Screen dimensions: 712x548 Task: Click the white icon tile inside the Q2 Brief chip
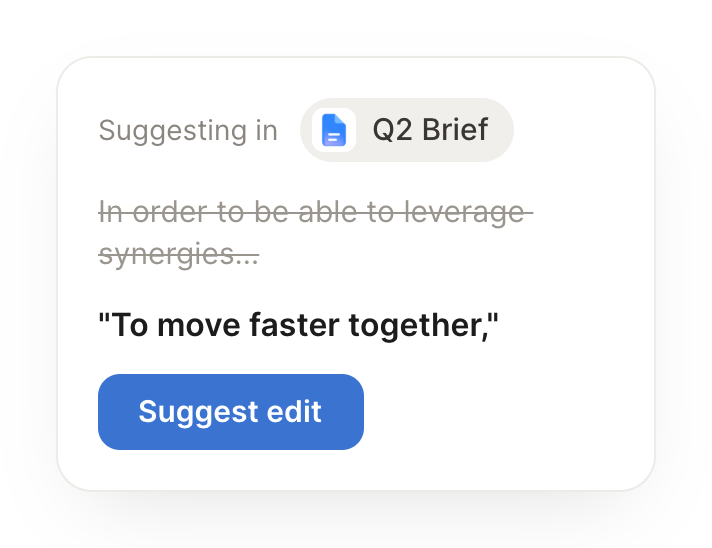(x=334, y=130)
